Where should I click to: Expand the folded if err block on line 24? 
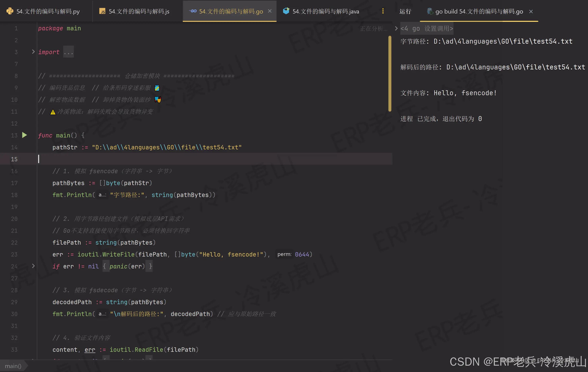[x=33, y=266]
